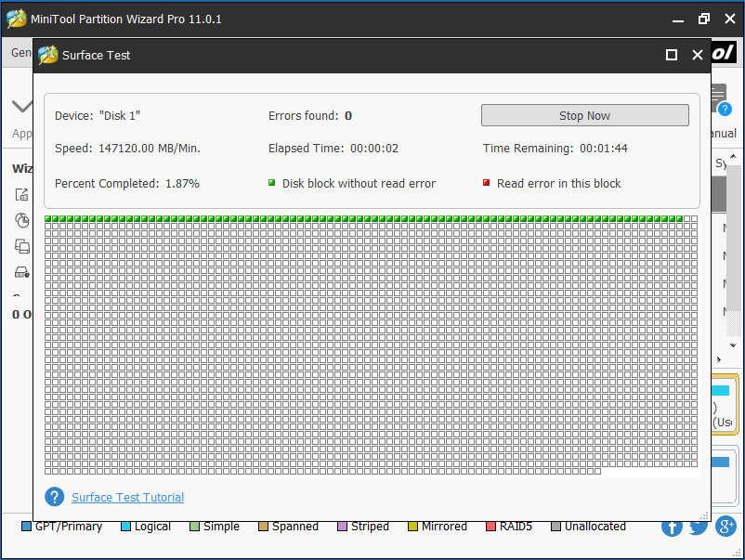Click the MiniTool Partition Wizard title bar logo
745x560 pixels.
pyautogui.click(x=17, y=19)
